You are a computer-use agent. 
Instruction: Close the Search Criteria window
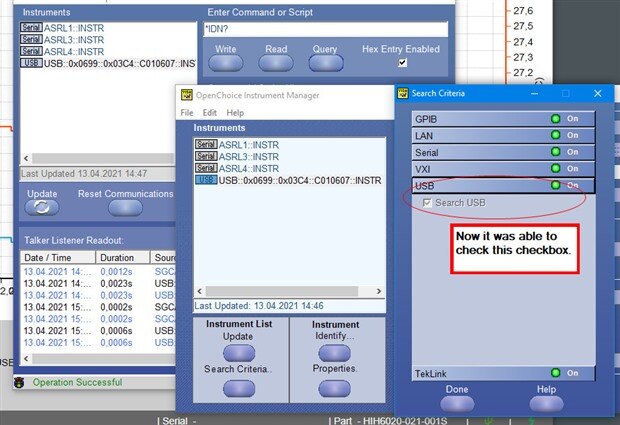pos(597,94)
